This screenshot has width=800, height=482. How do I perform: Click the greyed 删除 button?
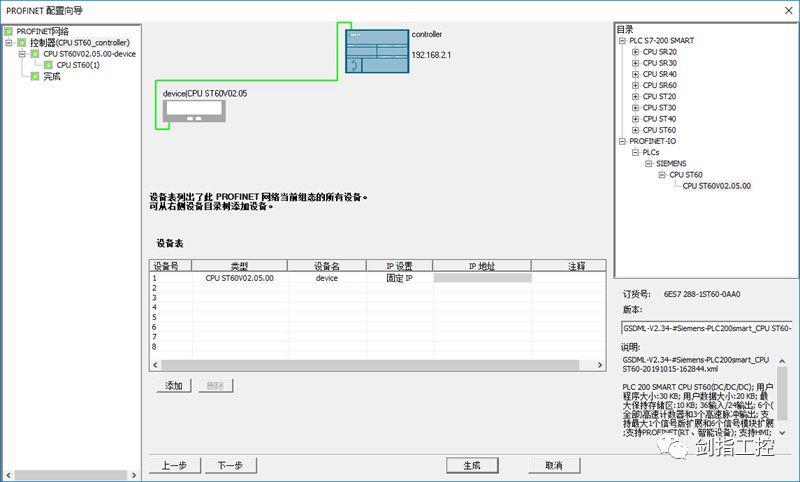pos(215,386)
